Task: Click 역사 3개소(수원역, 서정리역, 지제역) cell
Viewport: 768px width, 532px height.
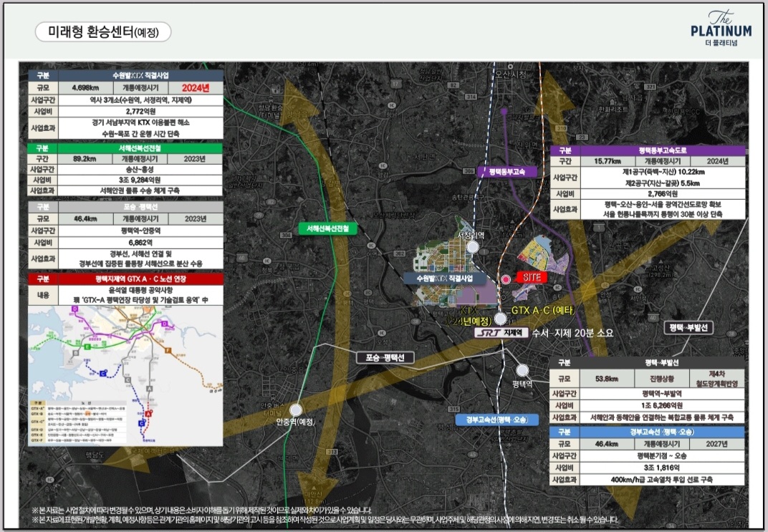Action: click(x=140, y=100)
